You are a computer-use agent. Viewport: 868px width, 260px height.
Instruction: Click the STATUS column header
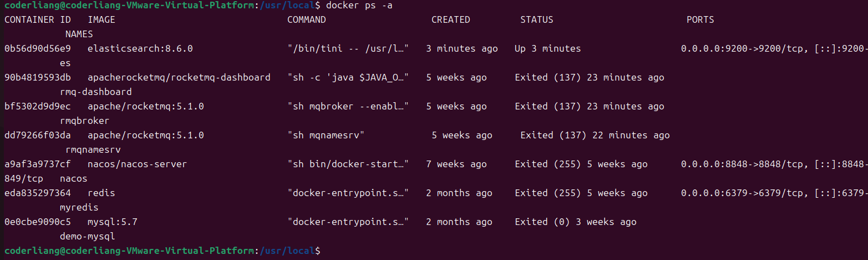coord(537,19)
